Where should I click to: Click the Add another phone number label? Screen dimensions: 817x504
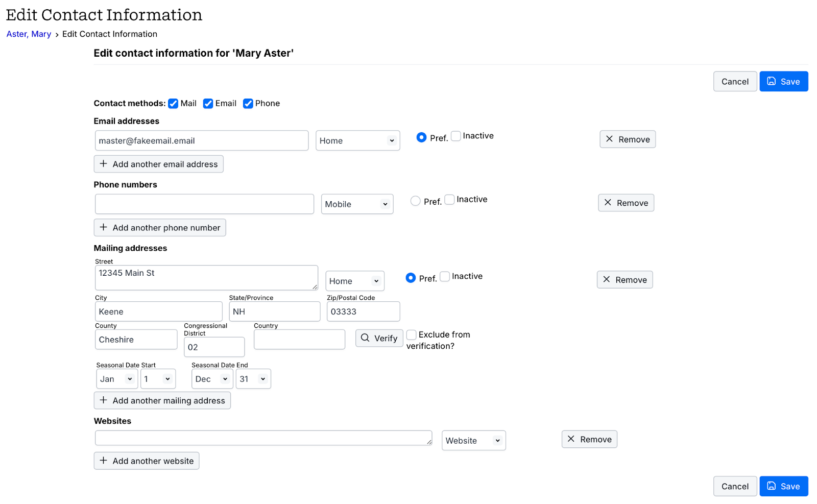point(166,228)
